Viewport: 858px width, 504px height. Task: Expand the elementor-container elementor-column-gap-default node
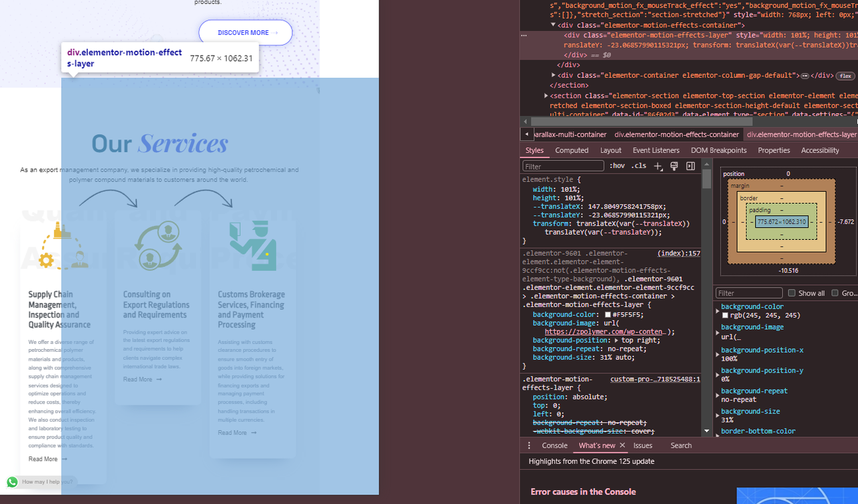[554, 75]
